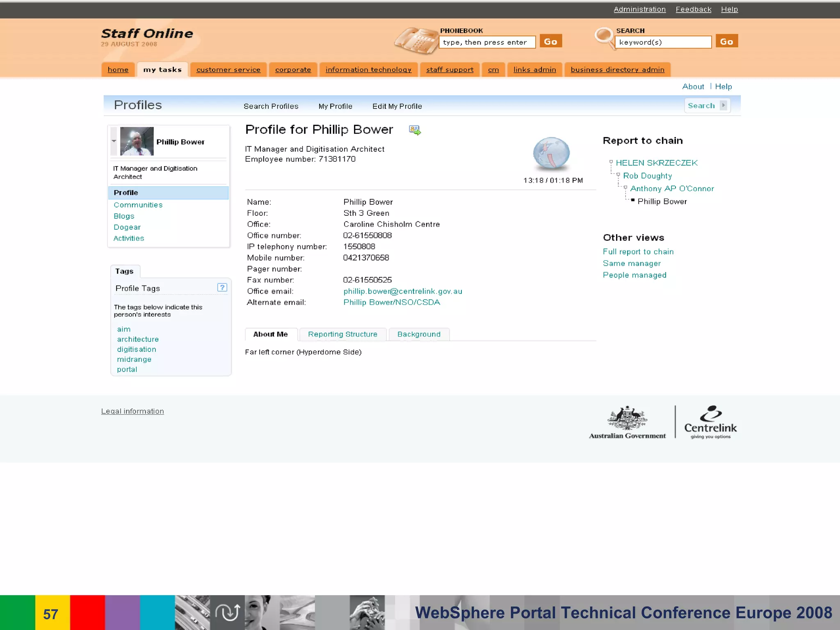This screenshot has width=840, height=630.
Task: Open the Administration link
Action: pyautogui.click(x=639, y=9)
